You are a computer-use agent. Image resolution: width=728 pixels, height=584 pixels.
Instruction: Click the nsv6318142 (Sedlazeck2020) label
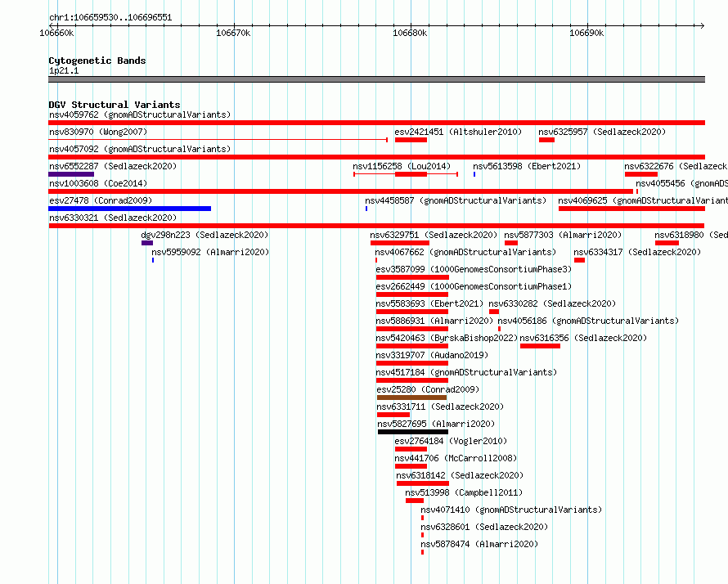click(460, 475)
